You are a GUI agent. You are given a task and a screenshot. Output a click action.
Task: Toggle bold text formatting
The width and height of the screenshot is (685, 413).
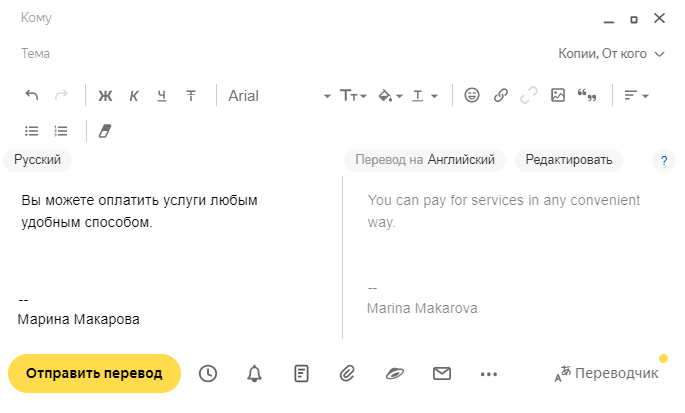point(105,96)
